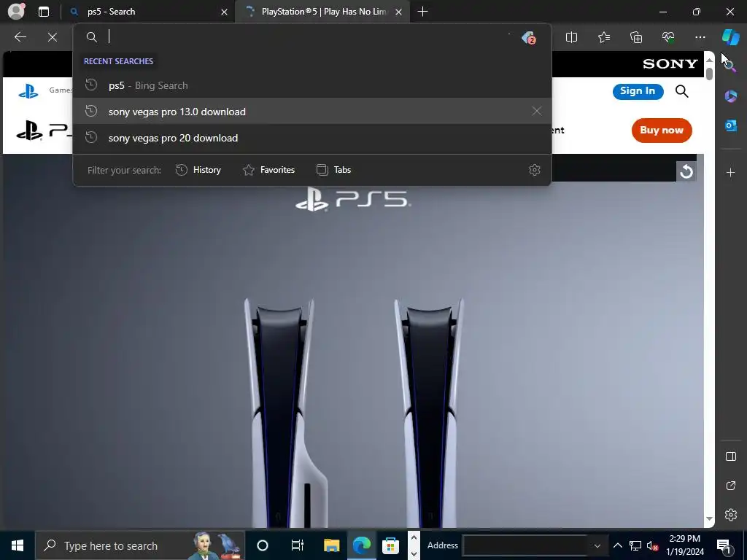
Task: Open the shopping rewards badge icon
Action: point(529,37)
